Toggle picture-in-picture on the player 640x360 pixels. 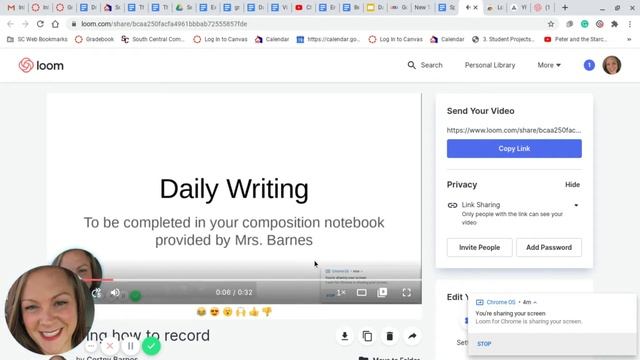pyautogui.click(x=382, y=293)
